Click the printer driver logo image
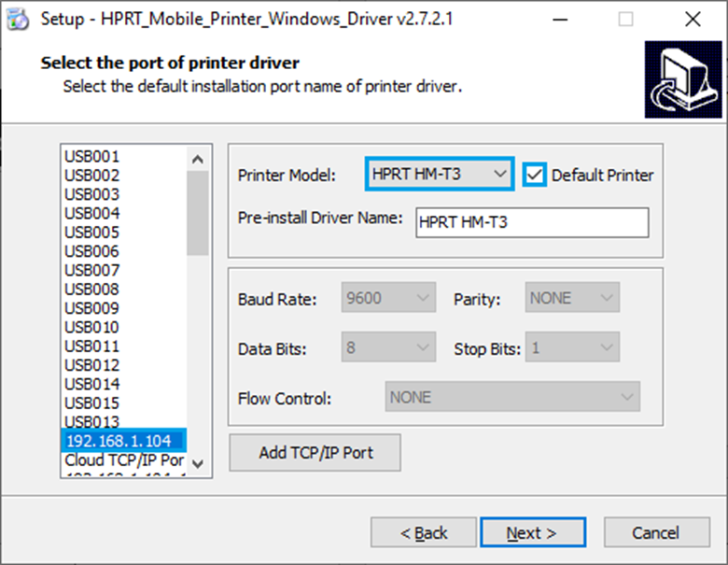The image size is (728, 565). [x=682, y=83]
